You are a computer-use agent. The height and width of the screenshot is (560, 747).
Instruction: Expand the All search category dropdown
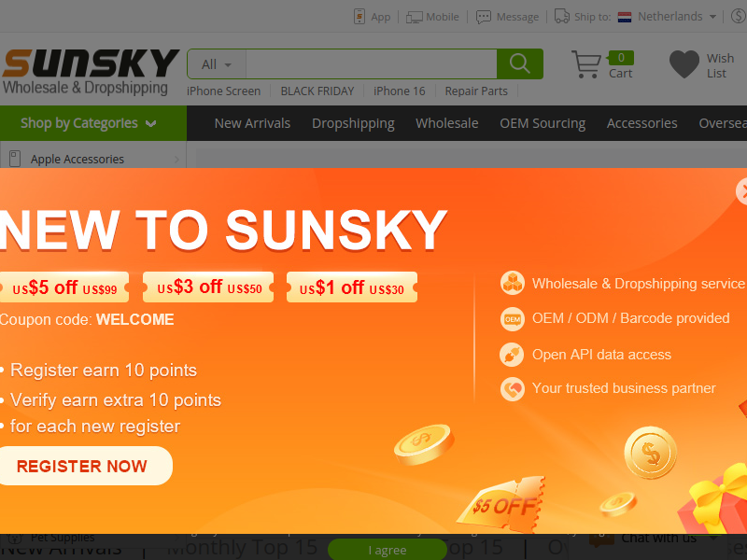coord(217,64)
